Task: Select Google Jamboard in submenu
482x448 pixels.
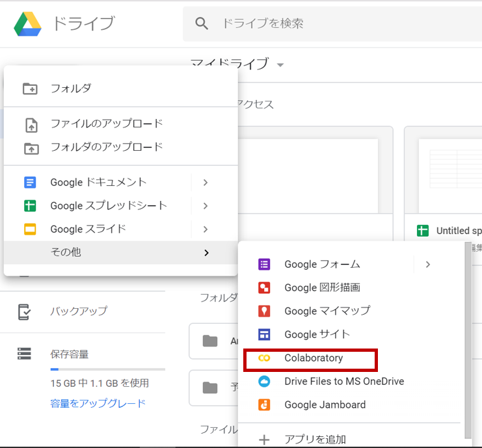Action: coord(351,404)
